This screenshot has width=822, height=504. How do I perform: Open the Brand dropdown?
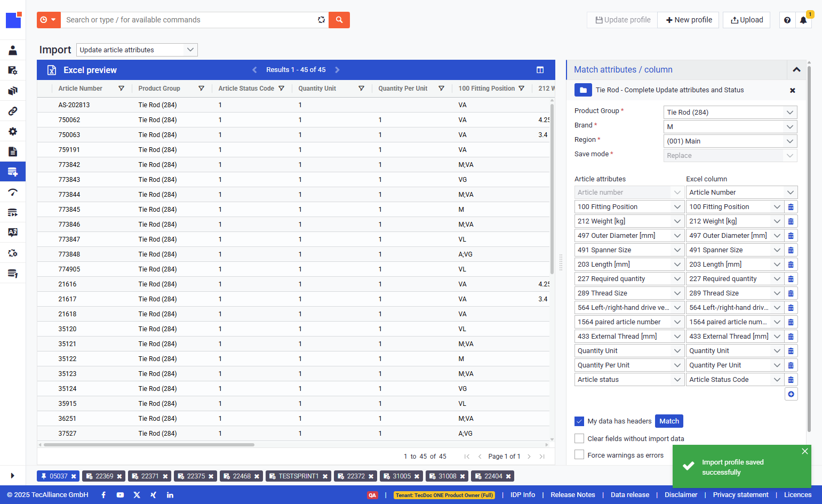(730, 127)
